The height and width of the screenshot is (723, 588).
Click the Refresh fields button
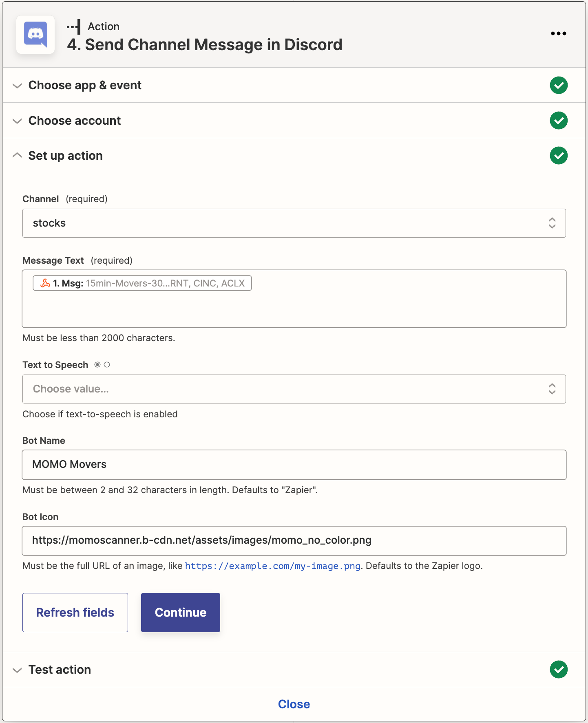(75, 613)
